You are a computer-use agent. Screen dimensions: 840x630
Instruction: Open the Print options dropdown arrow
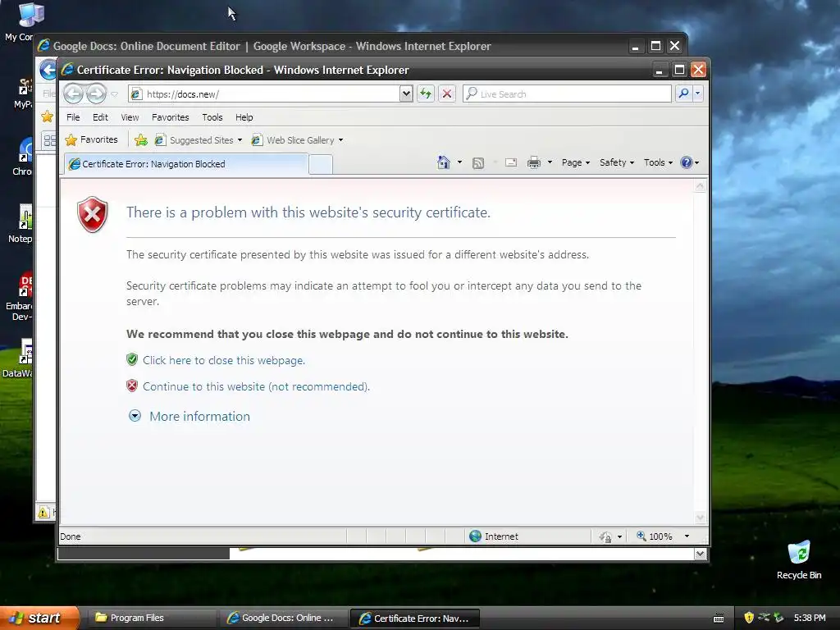pyautogui.click(x=550, y=162)
